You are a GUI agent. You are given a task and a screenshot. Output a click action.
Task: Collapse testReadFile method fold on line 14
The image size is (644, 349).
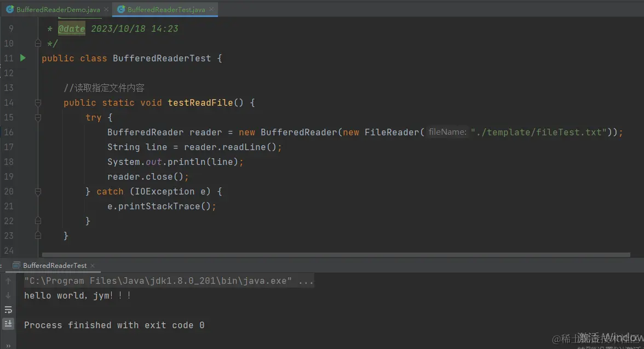click(38, 102)
